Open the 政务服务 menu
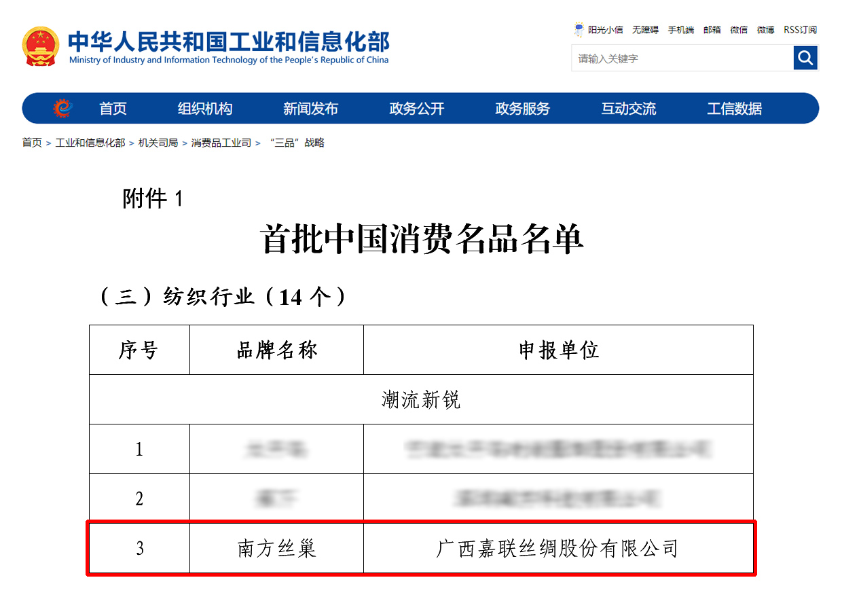This screenshot has width=842, height=616. pos(522,109)
